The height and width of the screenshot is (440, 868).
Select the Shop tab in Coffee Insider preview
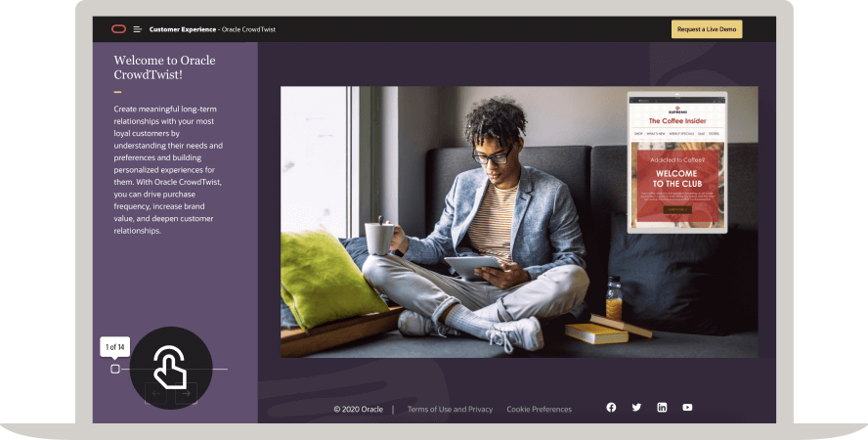(x=638, y=133)
